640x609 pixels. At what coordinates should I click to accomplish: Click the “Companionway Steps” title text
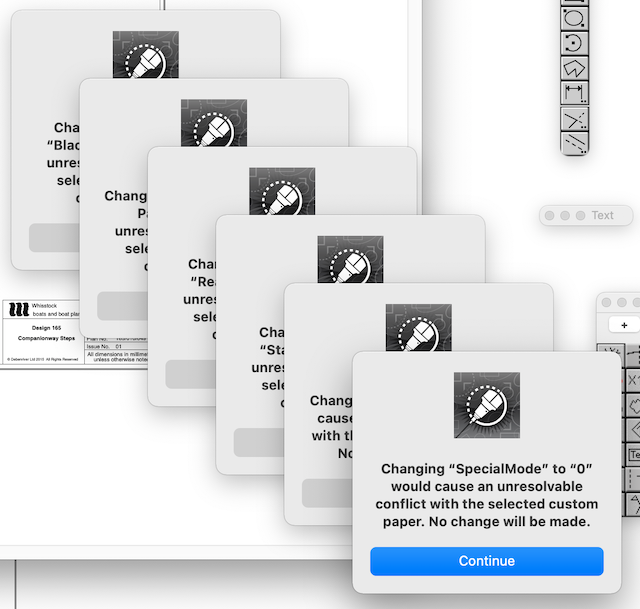(46, 338)
